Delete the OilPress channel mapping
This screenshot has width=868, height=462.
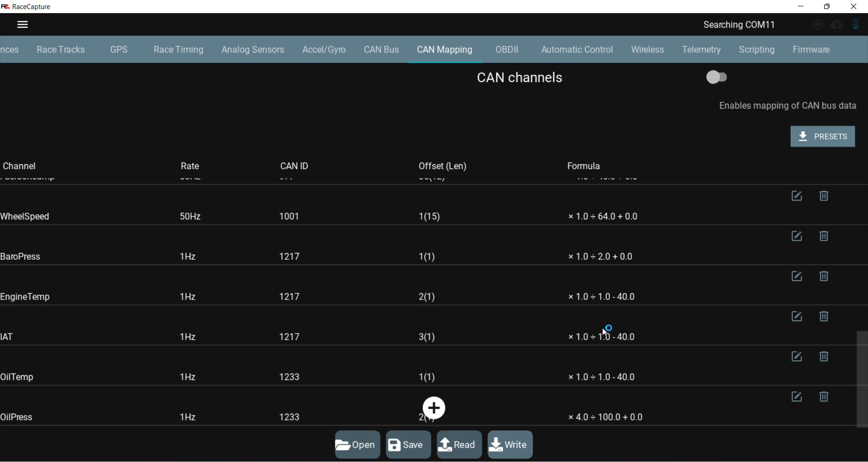824,398
